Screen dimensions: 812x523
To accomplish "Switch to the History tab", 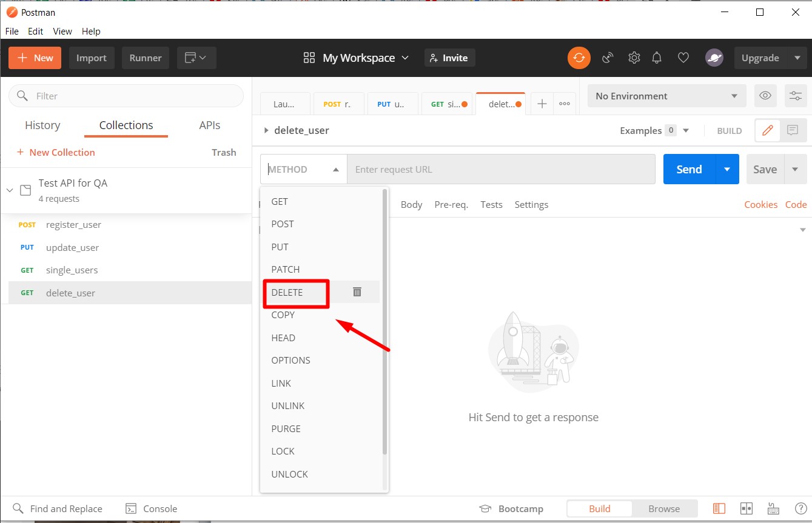I will pyautogui.click(x=42, y=125).
